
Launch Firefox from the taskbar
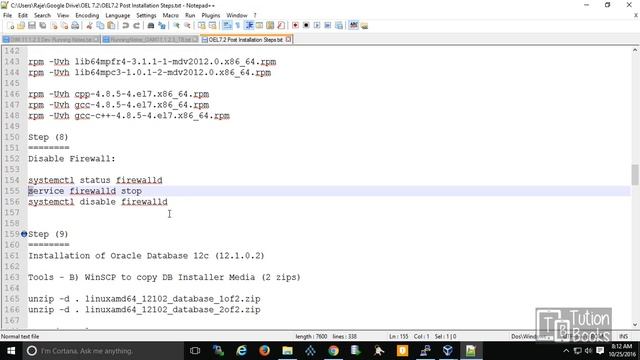pos(264,351)
